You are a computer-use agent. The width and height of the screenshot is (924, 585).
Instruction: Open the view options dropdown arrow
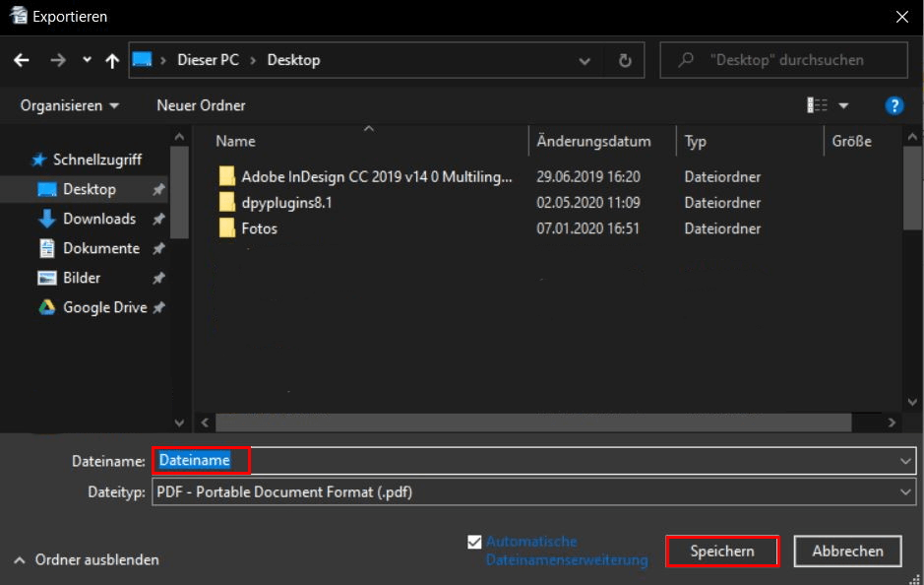843,106
